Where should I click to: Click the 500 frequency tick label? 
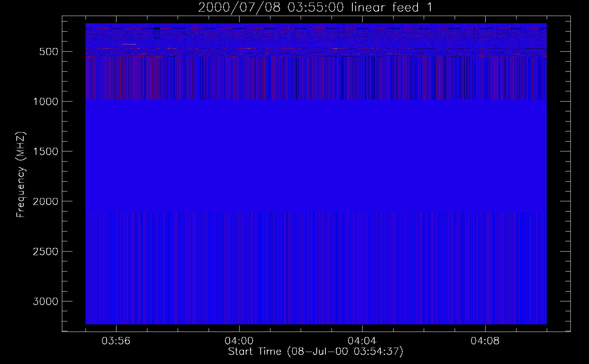[x=49, y=52]
